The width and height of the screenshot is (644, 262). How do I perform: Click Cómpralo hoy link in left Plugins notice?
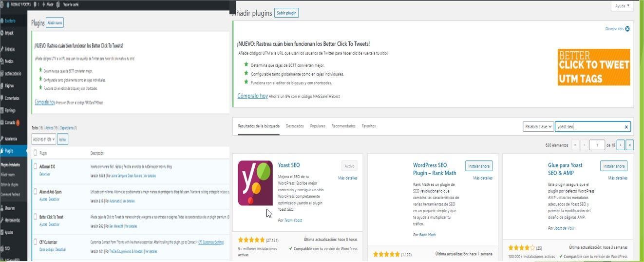[x=44, y=102]
